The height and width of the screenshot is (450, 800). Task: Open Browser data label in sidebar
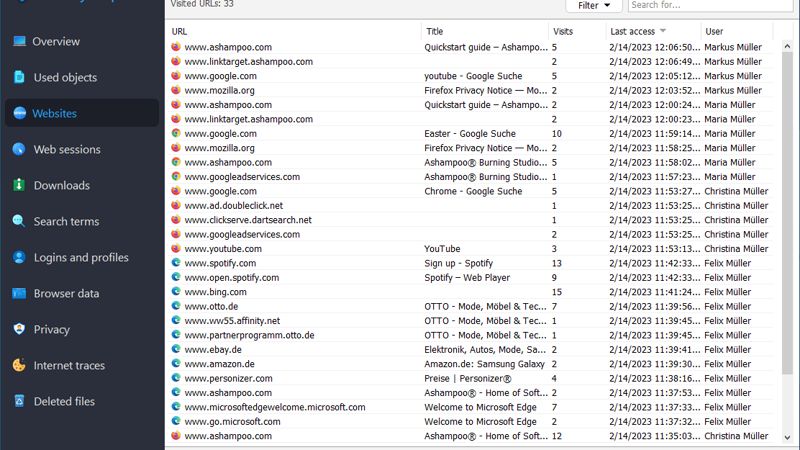66,294
